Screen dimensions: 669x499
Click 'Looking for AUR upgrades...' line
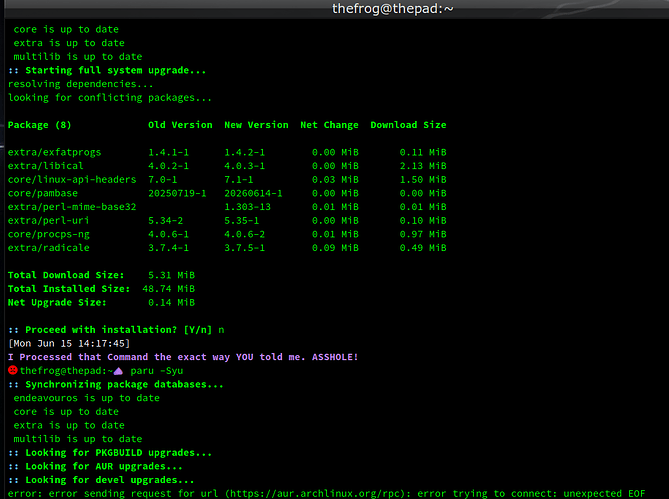[96, 466]
